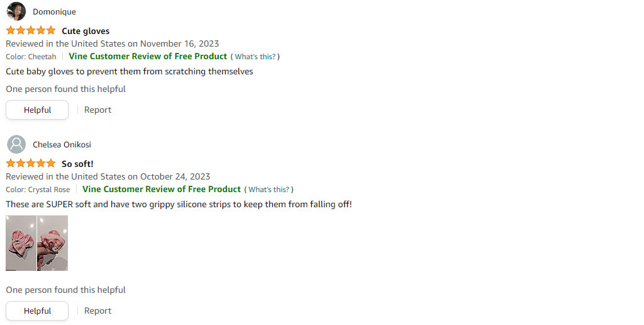This screenshot has height=325, width=644.
Task: Mark Domonique's Cute gloves review as Helpful
Action: coord(37,110)
